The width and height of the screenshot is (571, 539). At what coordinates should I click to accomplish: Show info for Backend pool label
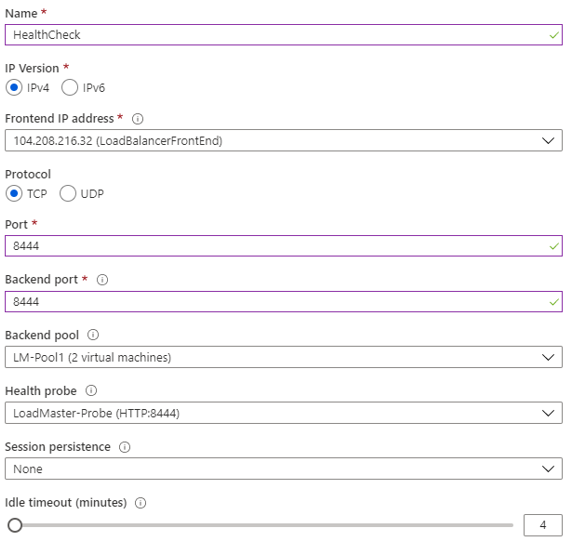tap(93, 335)
